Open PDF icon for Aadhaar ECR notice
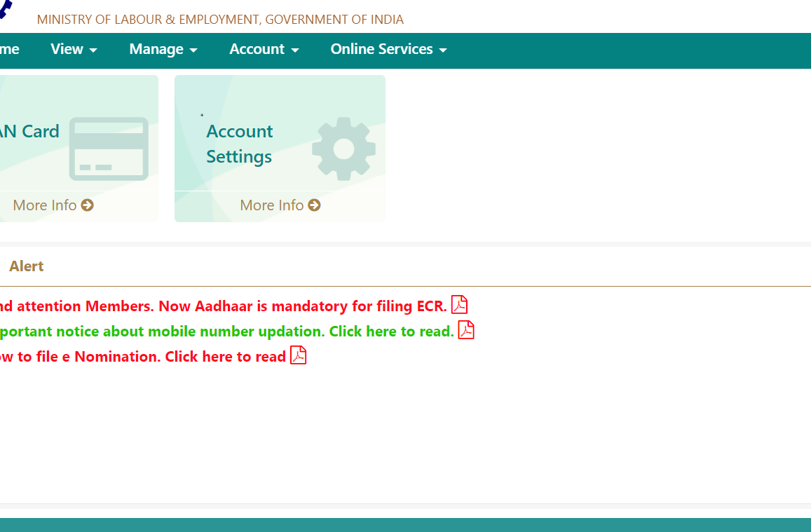 tap(459, 305)
